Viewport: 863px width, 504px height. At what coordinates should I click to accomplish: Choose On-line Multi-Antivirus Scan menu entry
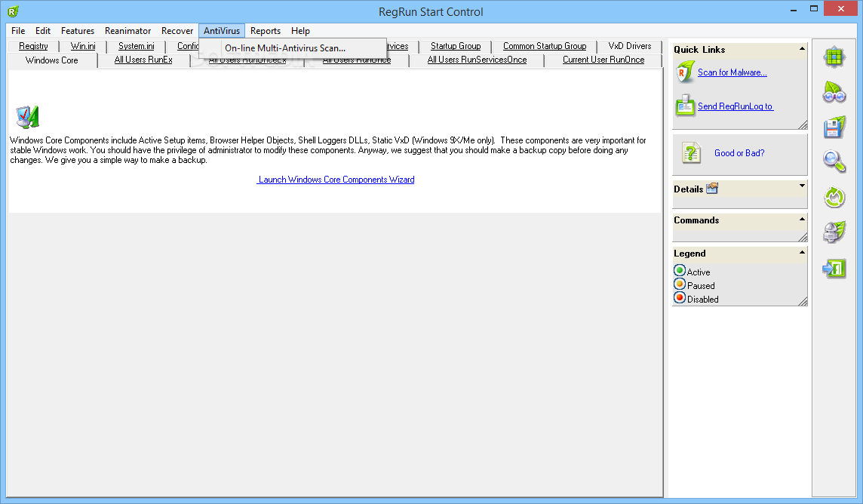click(293, 48)
